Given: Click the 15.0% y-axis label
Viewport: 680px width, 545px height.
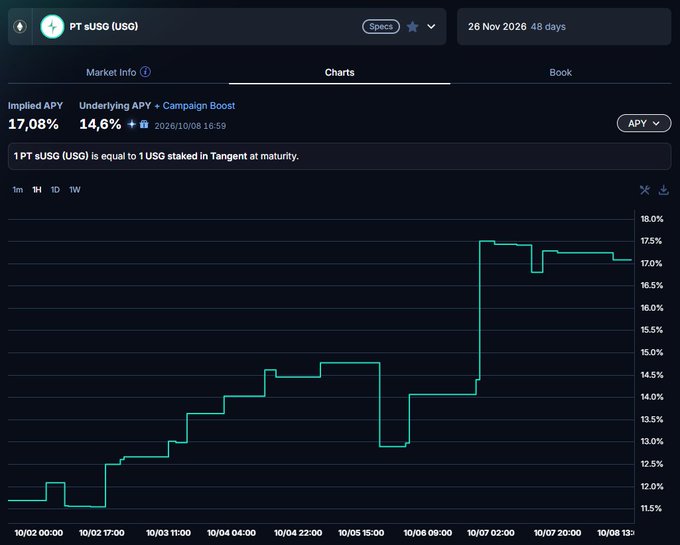Looking at the screenshot, I should tap(652, 352).
